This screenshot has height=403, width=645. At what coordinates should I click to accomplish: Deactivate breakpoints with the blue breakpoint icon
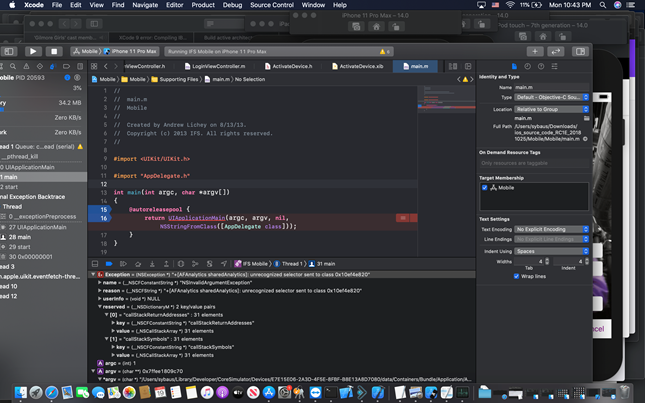pos(109,264)
